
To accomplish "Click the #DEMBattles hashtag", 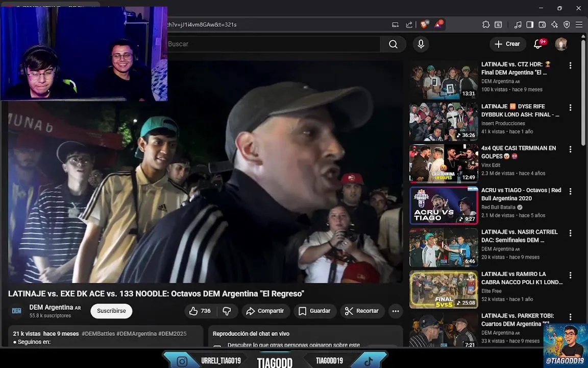I will [98, 334].
